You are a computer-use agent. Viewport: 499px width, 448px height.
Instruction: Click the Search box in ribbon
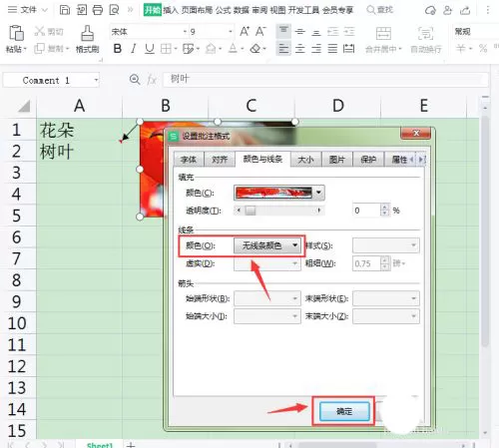pos(380,10)
